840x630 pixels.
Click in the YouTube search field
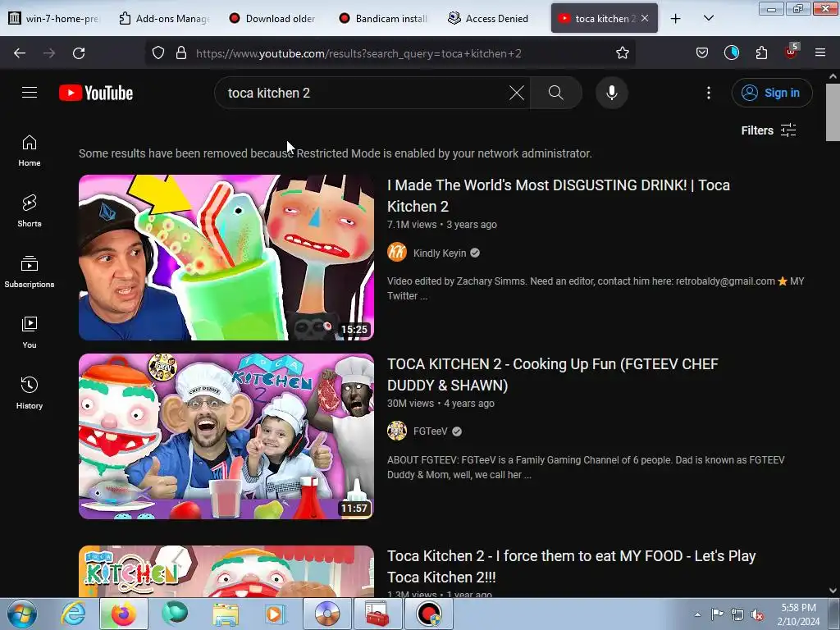364,93
